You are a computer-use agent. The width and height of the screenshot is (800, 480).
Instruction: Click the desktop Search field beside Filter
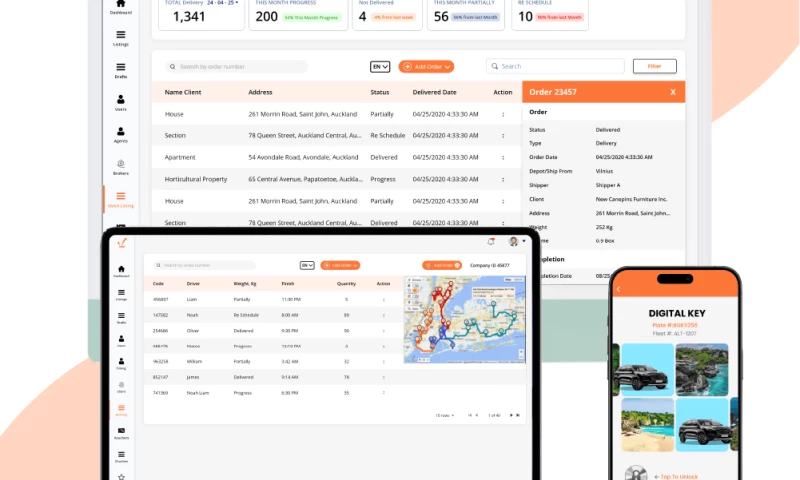pos(556,66)
